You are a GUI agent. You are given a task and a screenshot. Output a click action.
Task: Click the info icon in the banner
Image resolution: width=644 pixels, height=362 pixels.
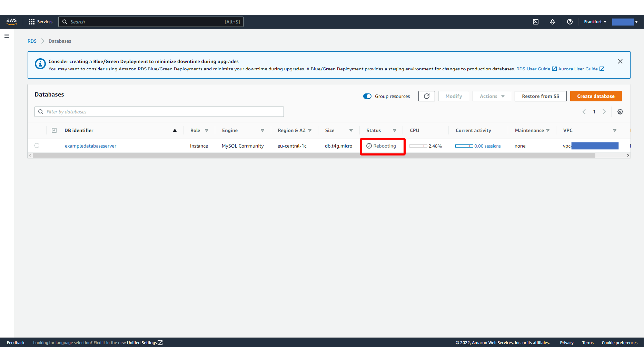point(40,64)
